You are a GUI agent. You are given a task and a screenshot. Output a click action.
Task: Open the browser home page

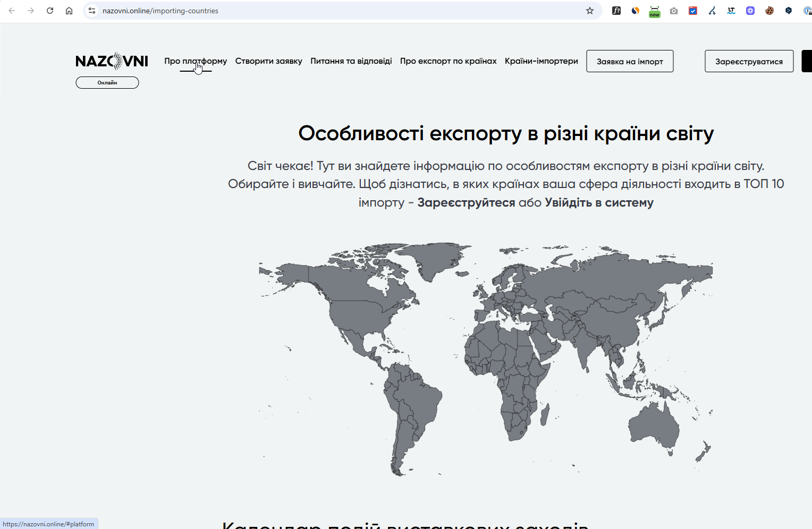[69, 11]
